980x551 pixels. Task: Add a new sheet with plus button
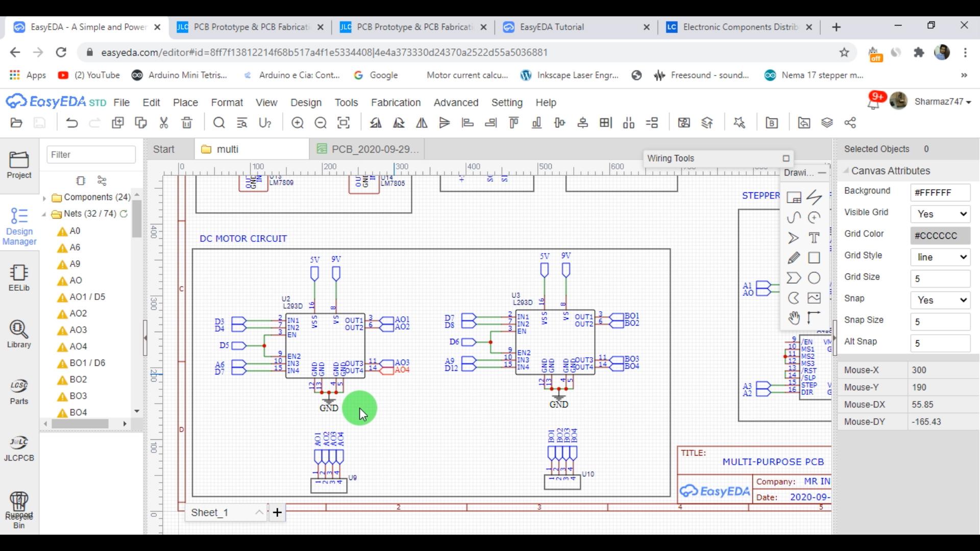pos(277,512)
